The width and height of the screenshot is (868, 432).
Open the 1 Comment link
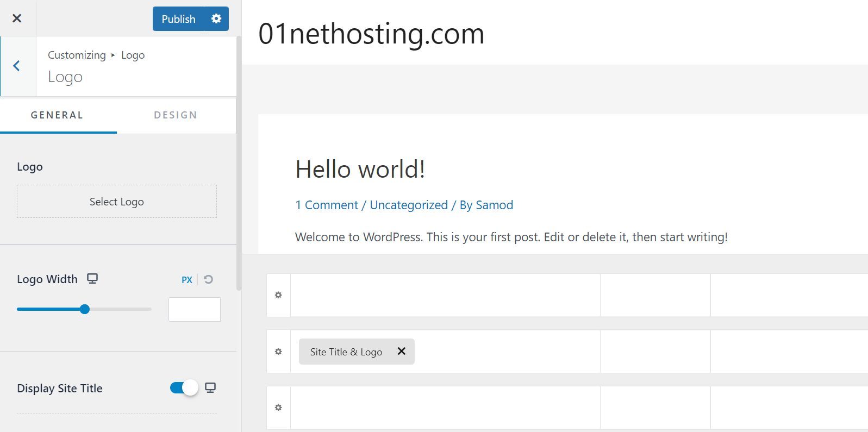(327, 205)
